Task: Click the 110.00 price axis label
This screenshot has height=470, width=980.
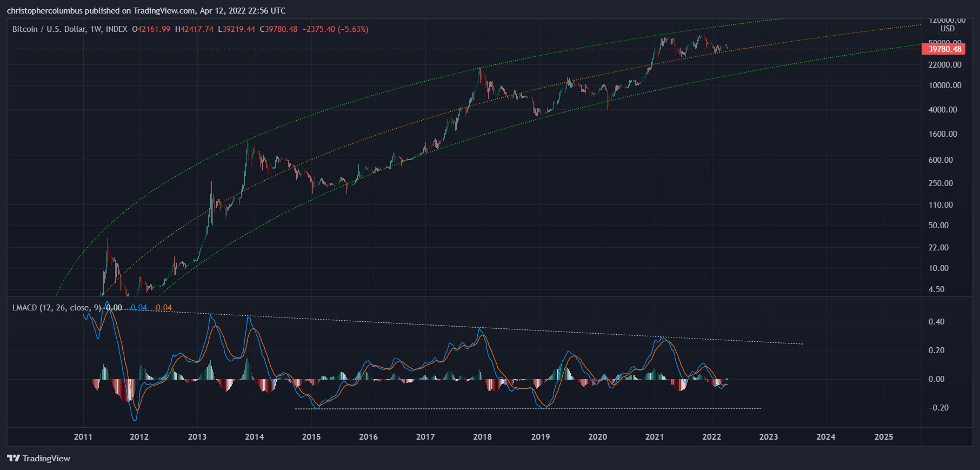Action: pyautogui.click(x=941, y=205)
